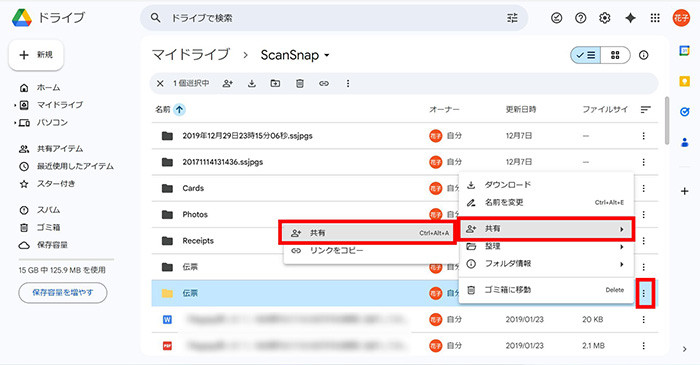Open 共有アイテム in sidebar
Screen dimensions: 700x365
tap(60, 149)
